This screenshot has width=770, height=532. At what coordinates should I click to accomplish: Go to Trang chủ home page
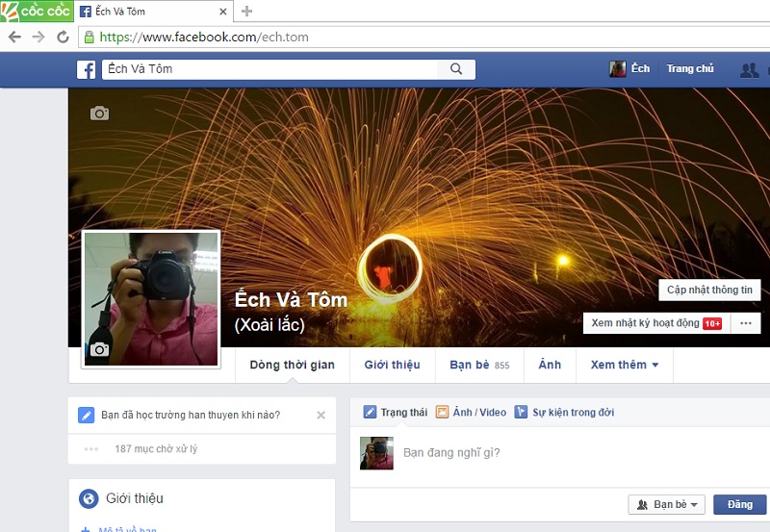(690, 68)
